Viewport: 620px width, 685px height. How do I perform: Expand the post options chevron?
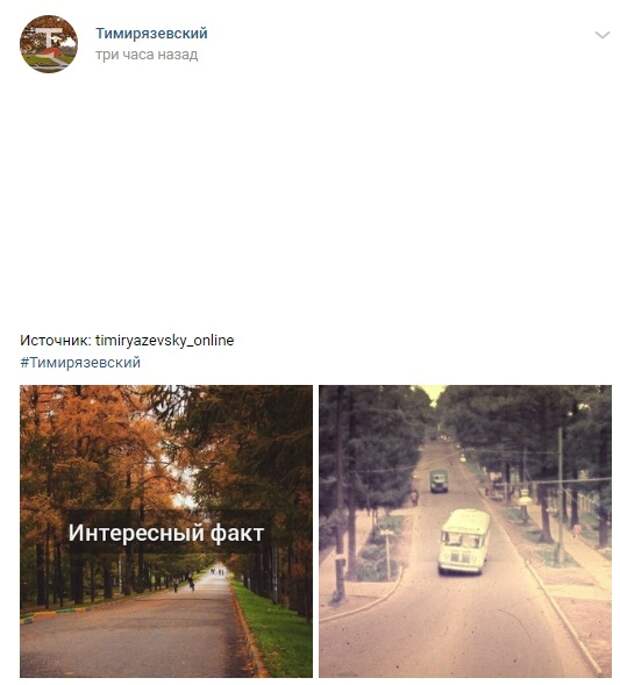602,35
